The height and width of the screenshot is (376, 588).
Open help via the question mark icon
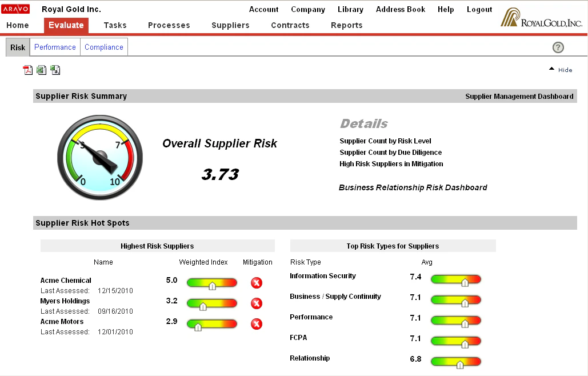pyautogui.click(x=558, y=47)
